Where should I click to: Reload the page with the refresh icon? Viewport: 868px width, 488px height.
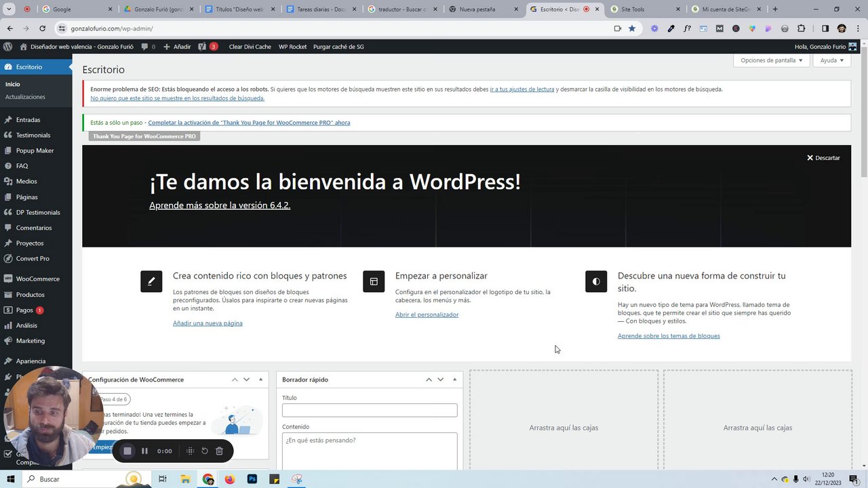click(42, 28)
